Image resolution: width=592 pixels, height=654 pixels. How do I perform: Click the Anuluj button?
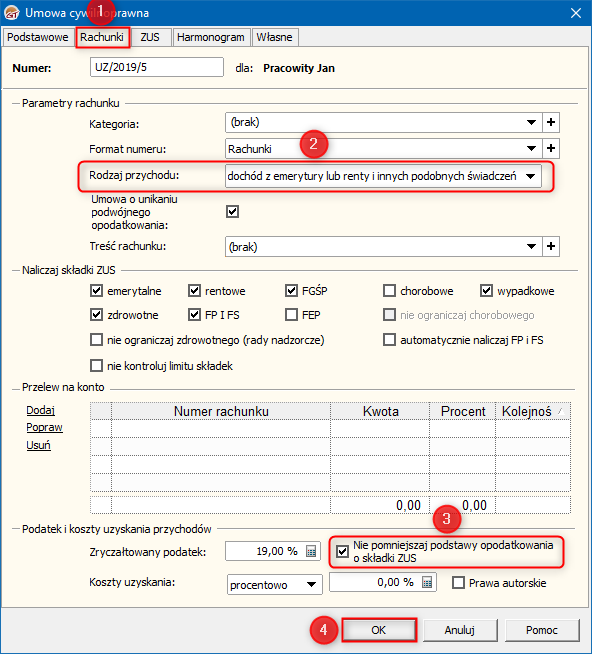tap(460, 630)
